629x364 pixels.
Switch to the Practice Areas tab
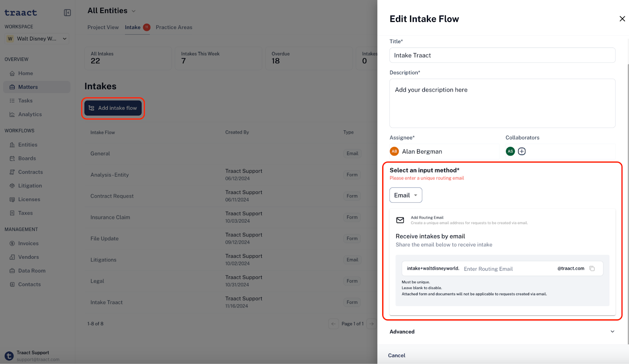(174, 27)
